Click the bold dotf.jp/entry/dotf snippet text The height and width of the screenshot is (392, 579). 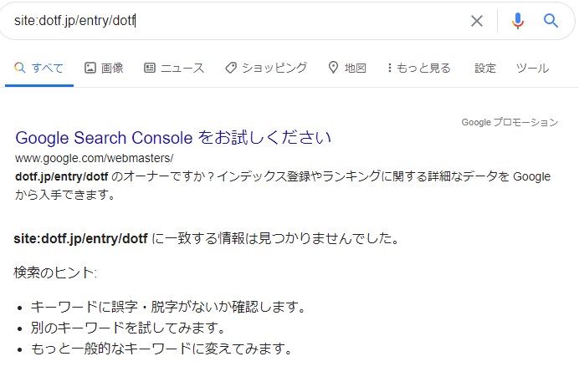(x=62, y=176)
